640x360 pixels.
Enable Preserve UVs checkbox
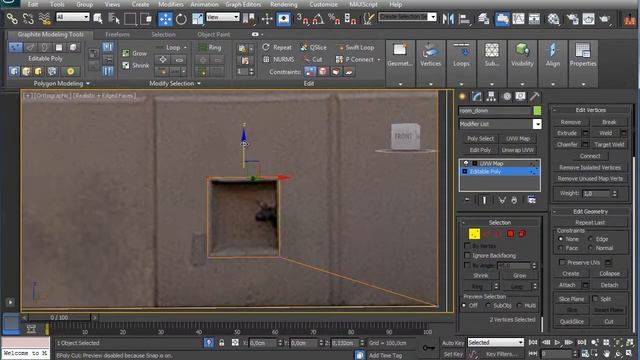(562, 262)
